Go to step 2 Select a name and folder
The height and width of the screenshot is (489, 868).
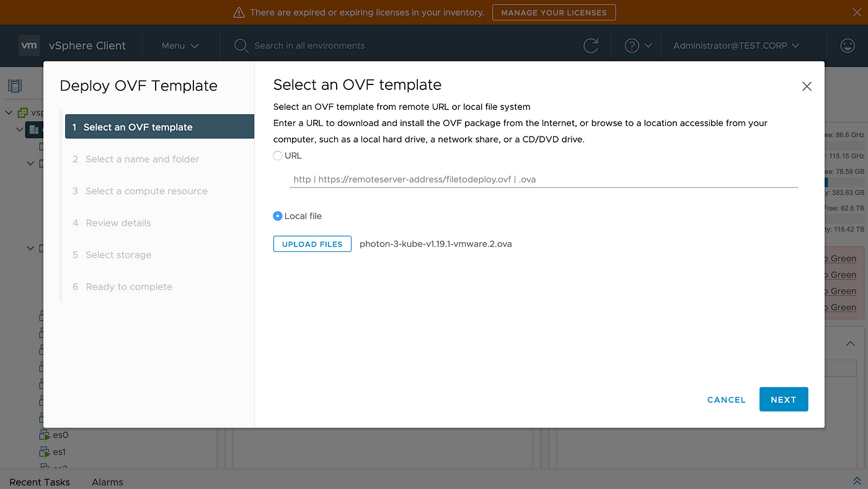click(x=136, y=159)
